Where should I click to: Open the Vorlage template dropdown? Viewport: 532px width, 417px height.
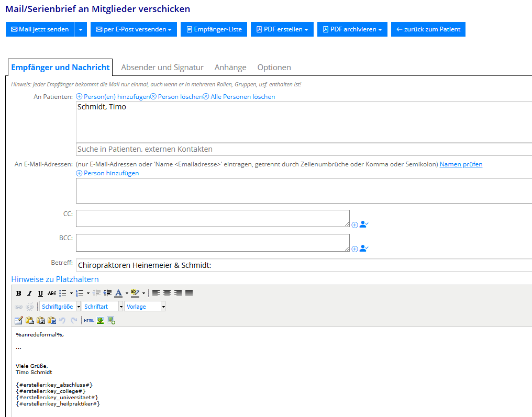click(x=145, y=307)
